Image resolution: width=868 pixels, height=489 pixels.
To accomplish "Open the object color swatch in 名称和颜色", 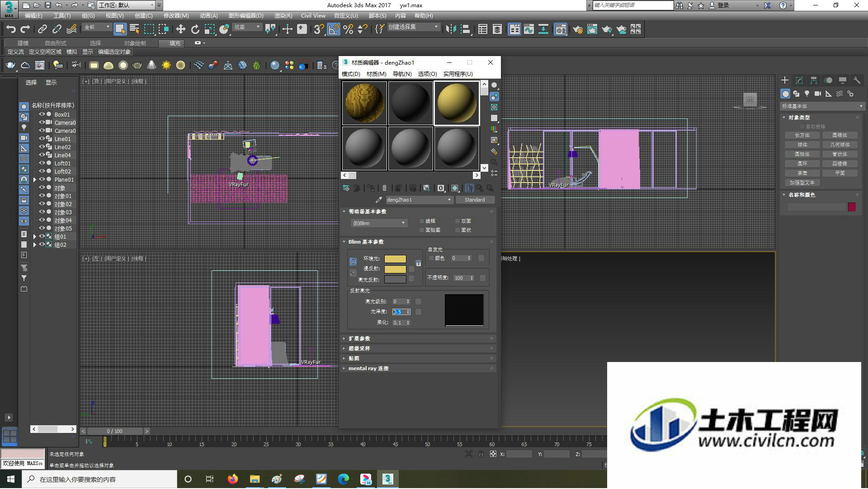I will coord(852,207).
